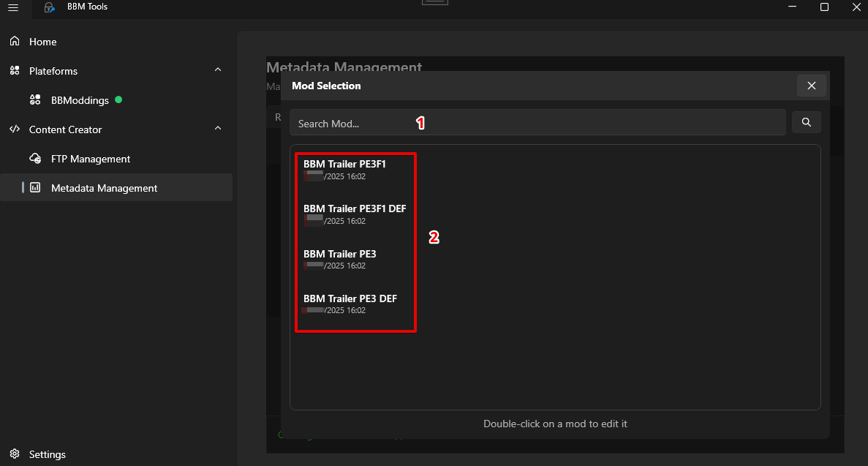Click the BBModdings platform icon
This screenshot has width=868, height=466.
(x=35, y=100)
